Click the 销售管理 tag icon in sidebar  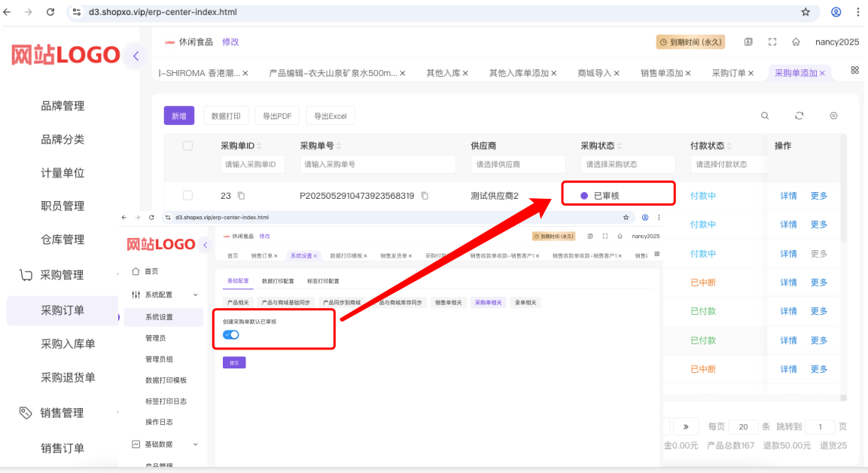26,413
